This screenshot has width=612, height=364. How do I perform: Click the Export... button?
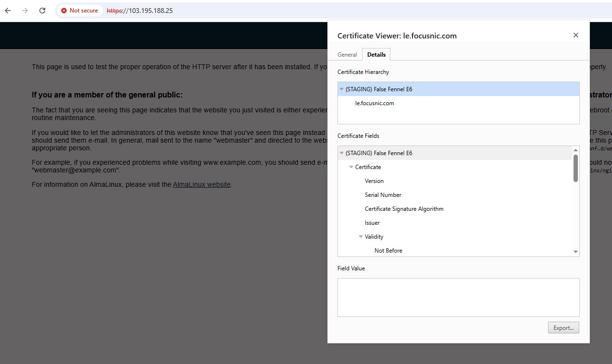tap(563, 328)
